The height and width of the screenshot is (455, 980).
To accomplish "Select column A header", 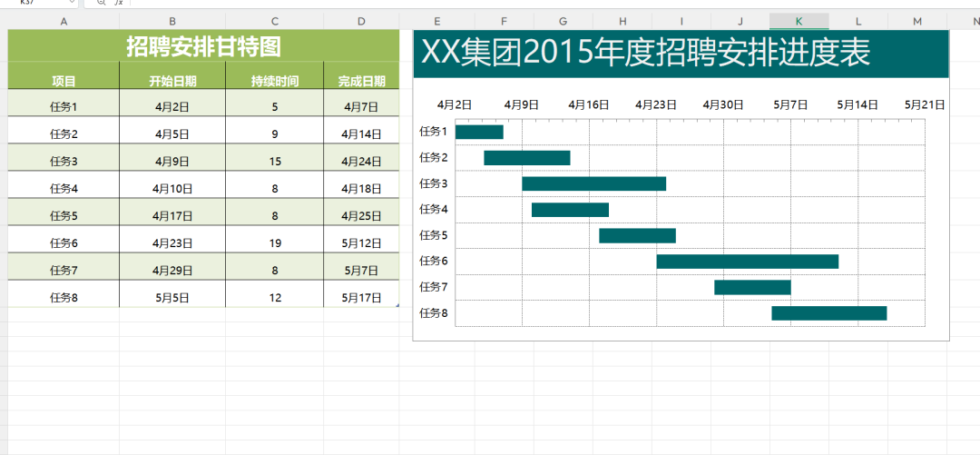I will (64, 21).
